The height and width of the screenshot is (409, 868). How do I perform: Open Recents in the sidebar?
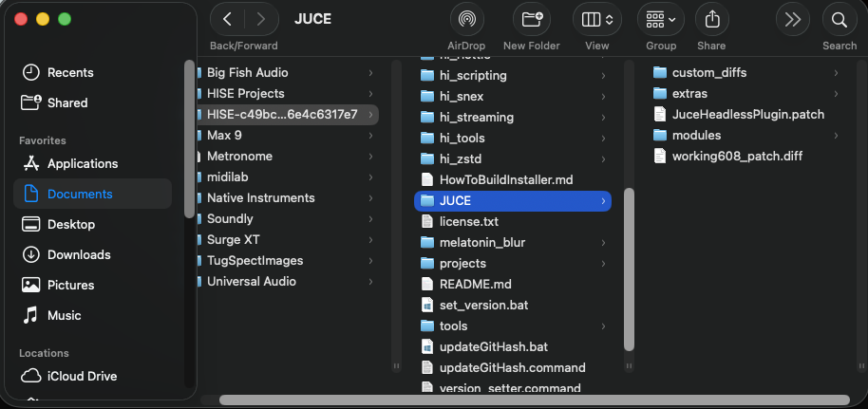coord(92,72)
